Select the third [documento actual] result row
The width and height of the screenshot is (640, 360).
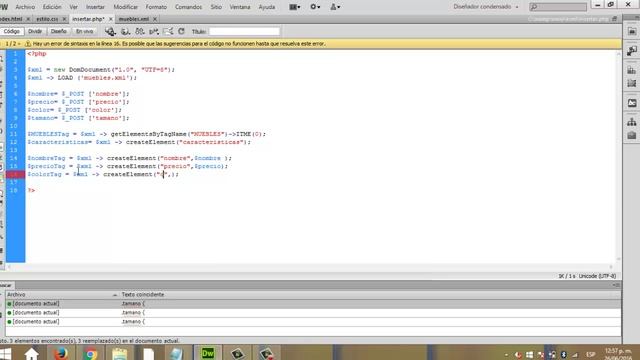313,322
